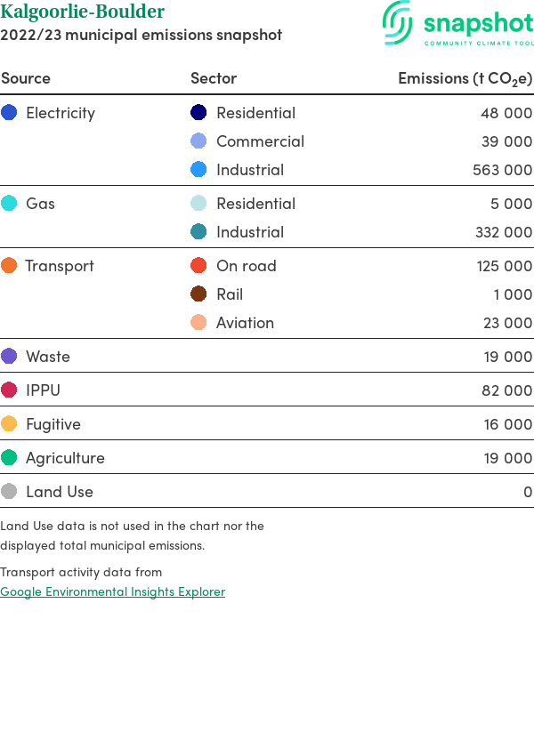This screenshot has height=756, width=534.
Task: Click the Gas source color dot
Action: (x=9, y=203)
